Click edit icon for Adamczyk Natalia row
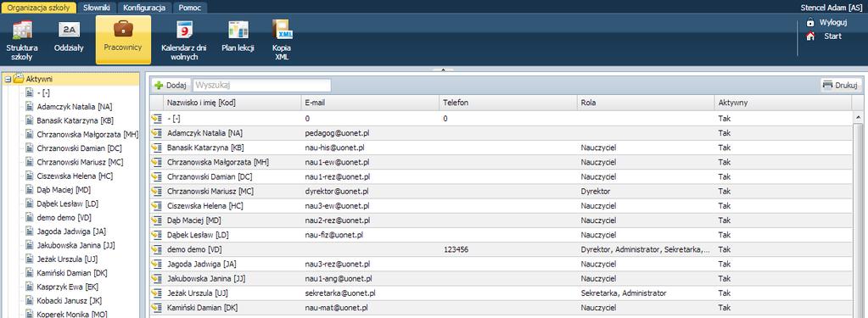The image size is (868, 318). tap(156, 133)
